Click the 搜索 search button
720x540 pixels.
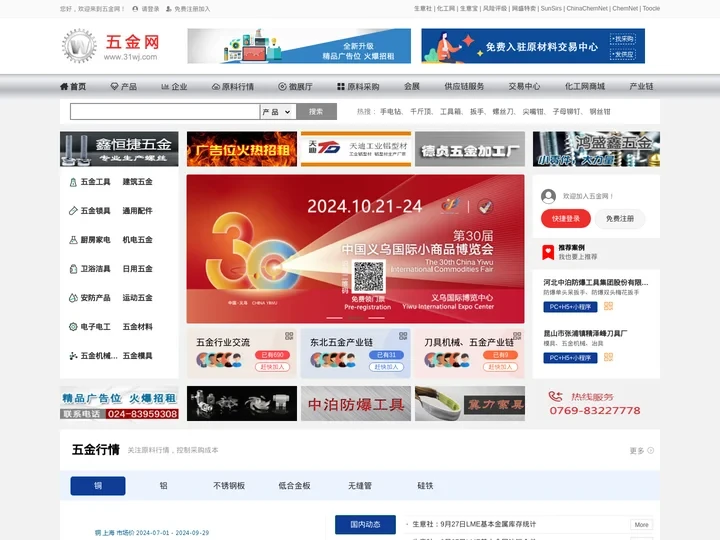pos(316,112)
